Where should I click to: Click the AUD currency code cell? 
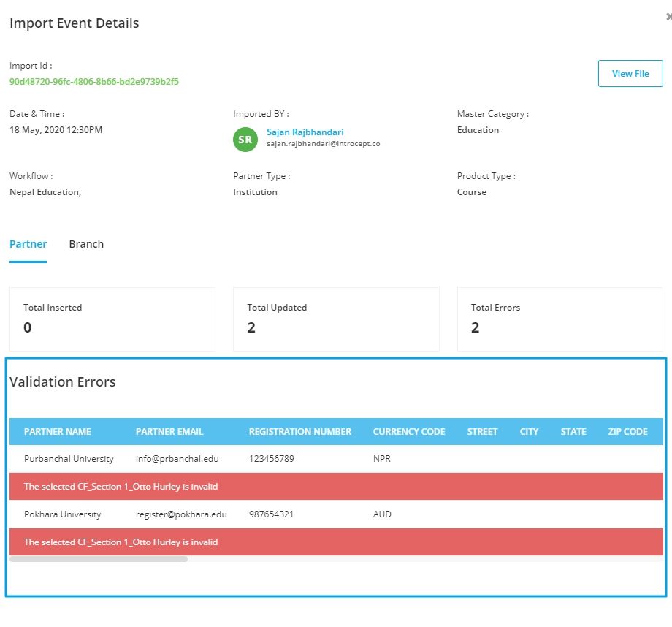[x=382, y=514]
